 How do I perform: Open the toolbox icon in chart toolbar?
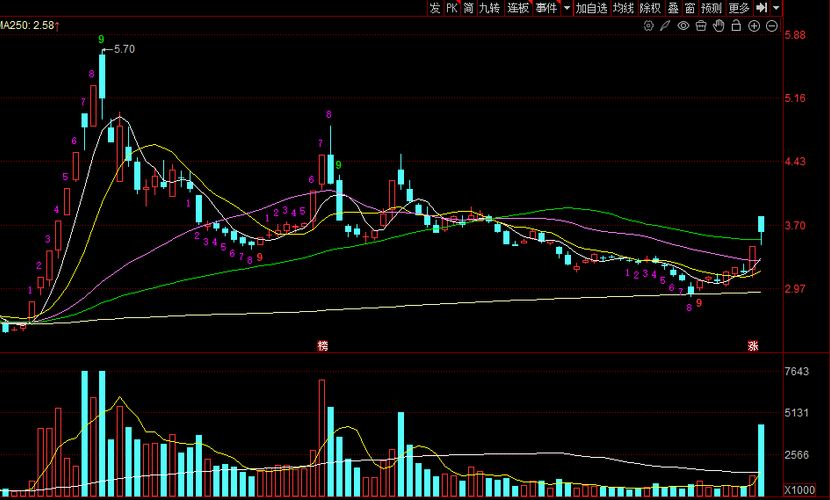[701, 25]
